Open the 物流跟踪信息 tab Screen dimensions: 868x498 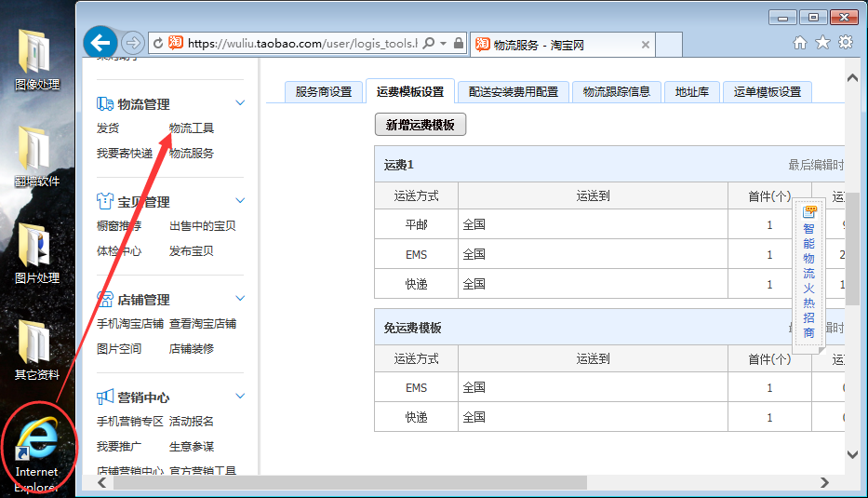pos(616,91)
